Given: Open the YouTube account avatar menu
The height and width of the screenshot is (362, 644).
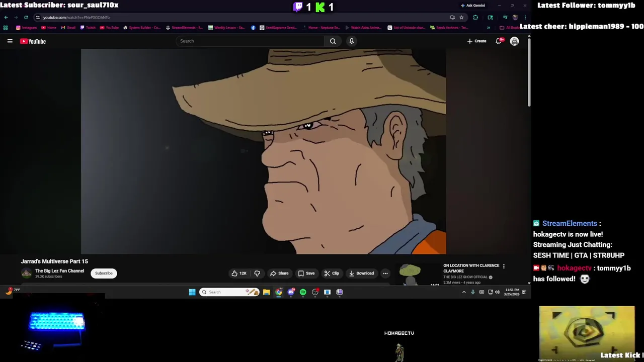Looking at the screenshot, I should point(514,41).
